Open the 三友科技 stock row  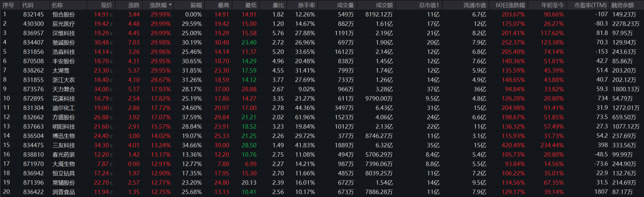(63, 145)
